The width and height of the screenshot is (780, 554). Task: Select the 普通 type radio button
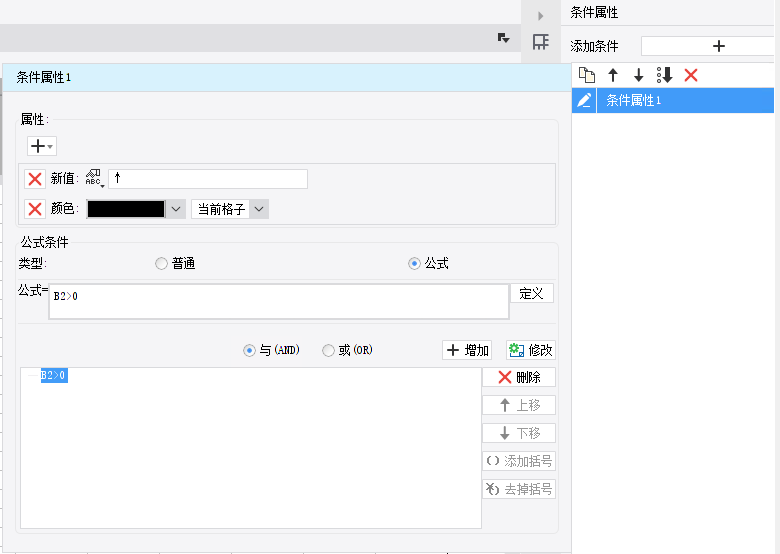[x=162, y=264]
